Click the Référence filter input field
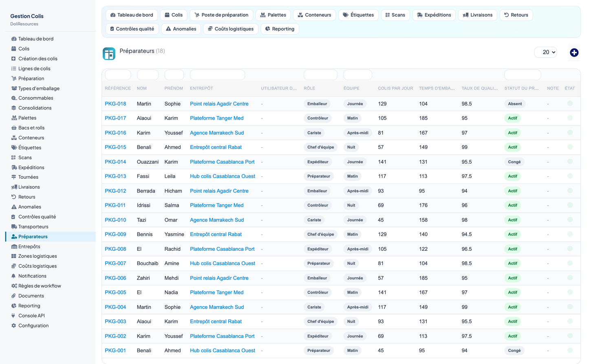 (x=118, y=75)
